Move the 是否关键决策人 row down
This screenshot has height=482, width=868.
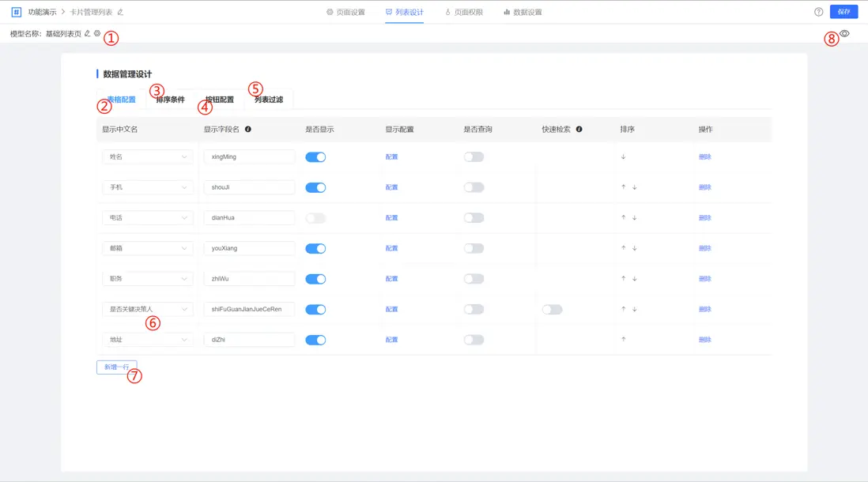click(x=634, y=309)
